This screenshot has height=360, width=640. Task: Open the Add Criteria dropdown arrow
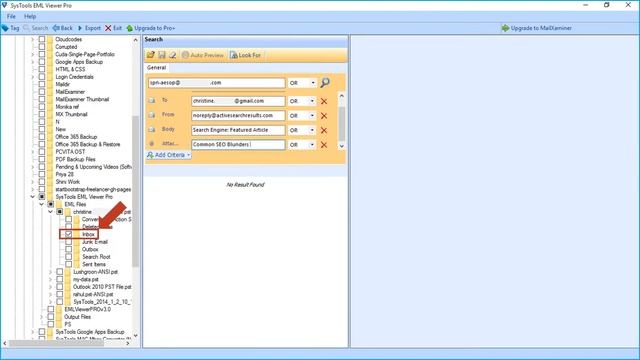click(188, 155)
